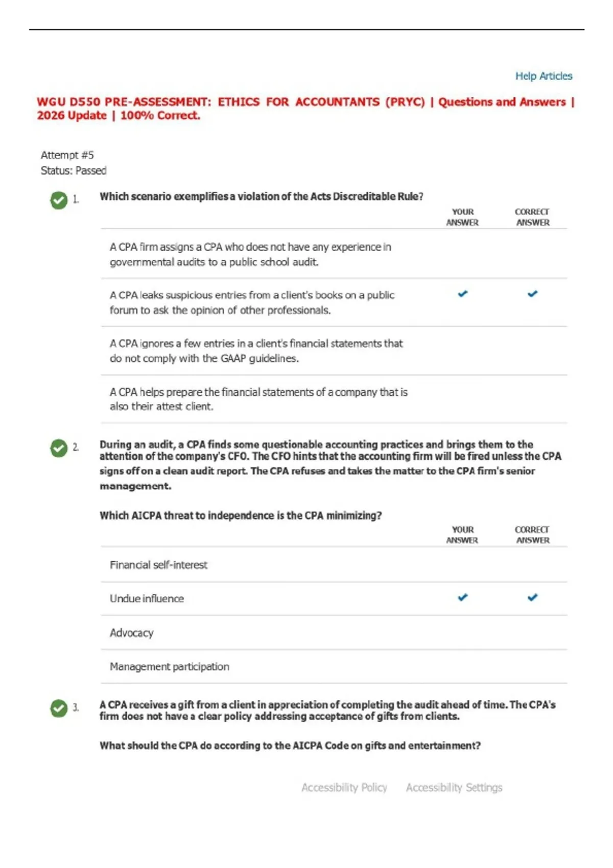Click the Acts Discreditable Rule question text
613x868 pixels.
pyautogui.click(x=261, y=197)
